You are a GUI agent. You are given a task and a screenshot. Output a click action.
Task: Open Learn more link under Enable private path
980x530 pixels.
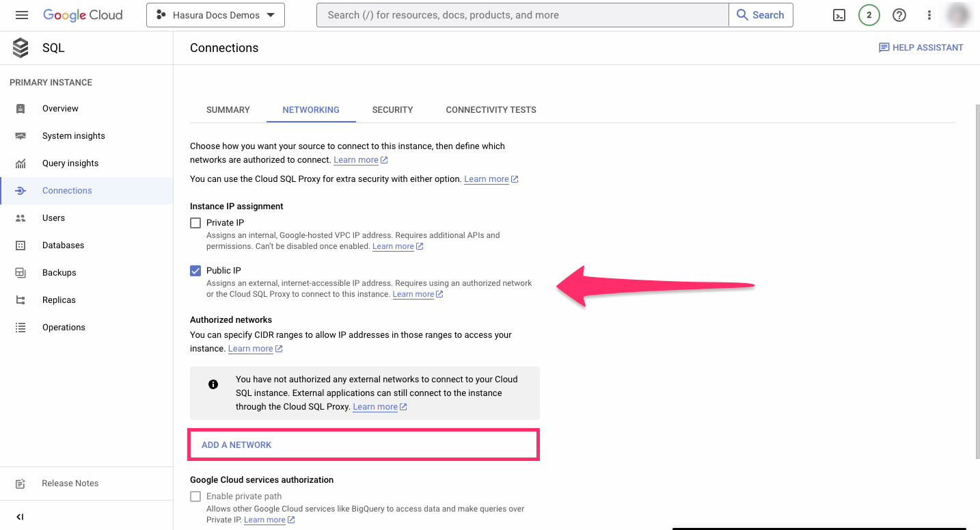click(269, 520)
